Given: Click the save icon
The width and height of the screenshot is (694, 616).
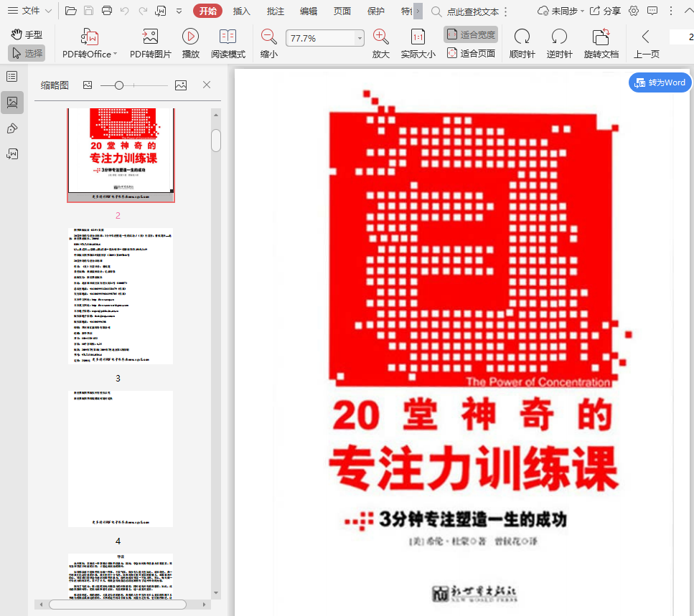Looking at the screenshot, I should point(88,11).
